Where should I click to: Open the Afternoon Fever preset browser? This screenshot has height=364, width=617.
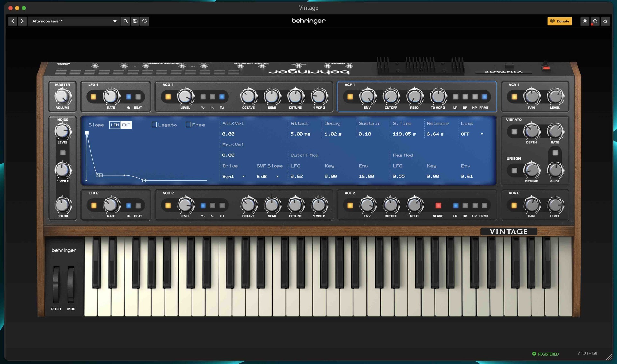tap(74, 21)
